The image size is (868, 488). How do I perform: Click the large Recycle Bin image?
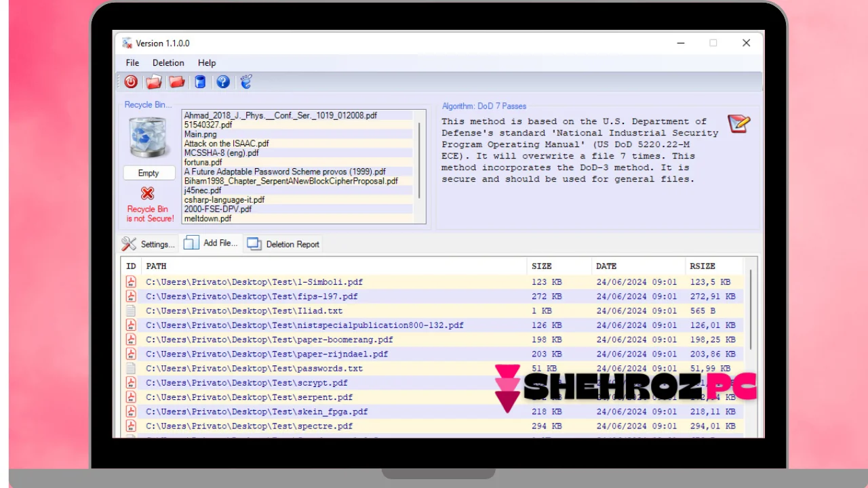click(x=148, y=138)
